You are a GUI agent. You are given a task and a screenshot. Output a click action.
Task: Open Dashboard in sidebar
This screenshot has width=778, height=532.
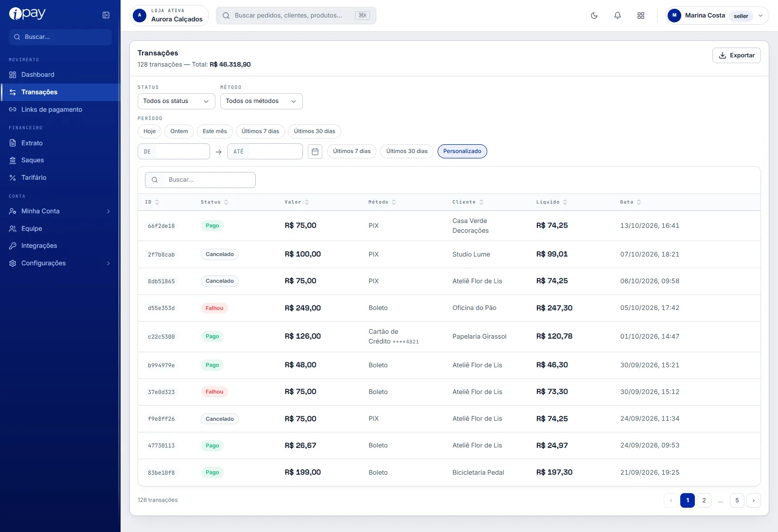coord(60,75)
